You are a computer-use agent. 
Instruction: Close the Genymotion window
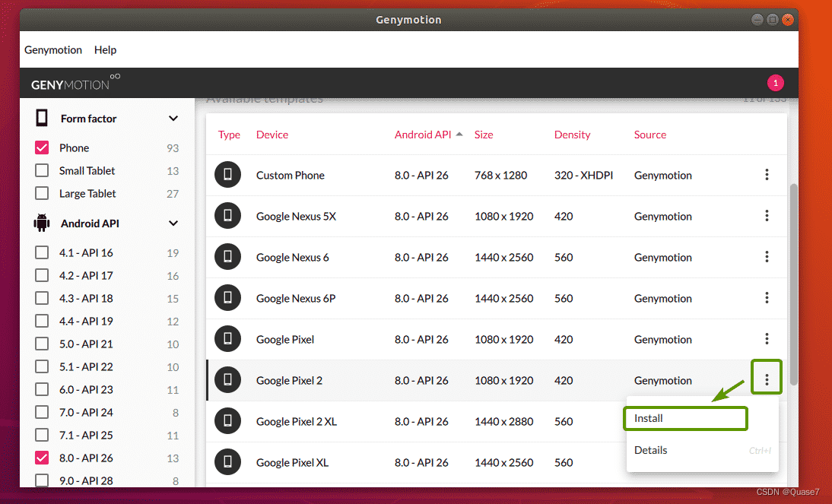coord(788,20)
